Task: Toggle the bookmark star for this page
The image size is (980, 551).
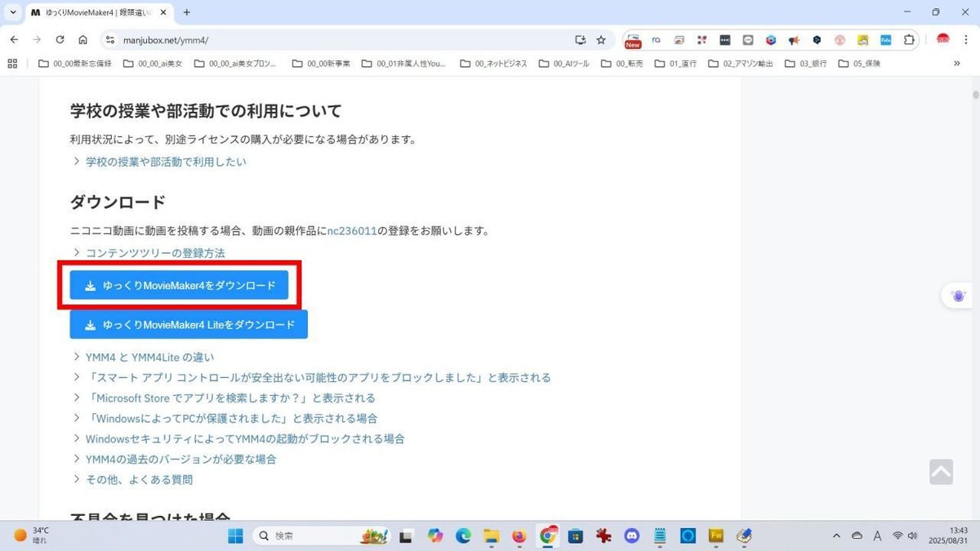Action: click(x=602, y=39)
